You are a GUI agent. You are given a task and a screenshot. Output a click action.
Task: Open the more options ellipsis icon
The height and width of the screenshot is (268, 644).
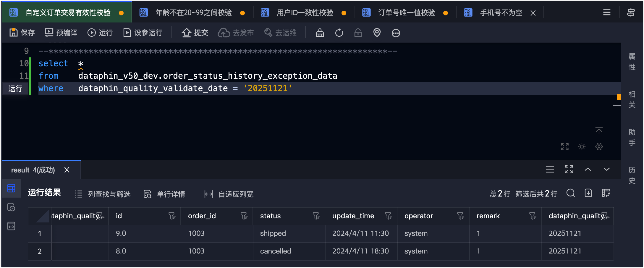click(396, 33)
